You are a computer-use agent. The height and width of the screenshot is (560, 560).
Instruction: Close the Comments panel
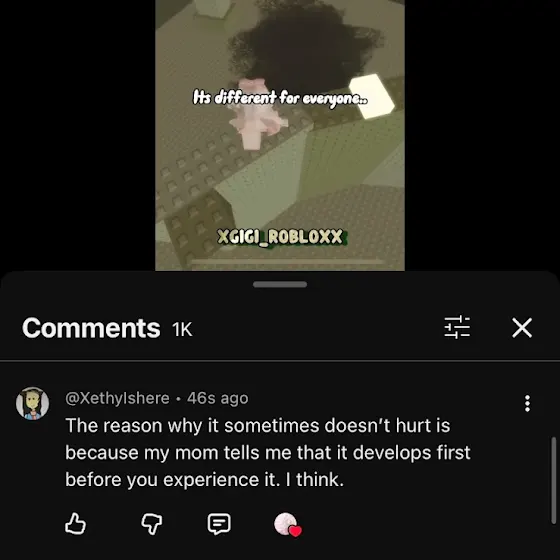tap(522, 328)
